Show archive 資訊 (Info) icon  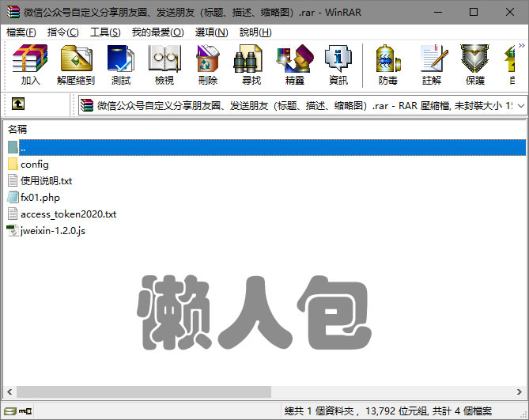(x=338, y=65)
